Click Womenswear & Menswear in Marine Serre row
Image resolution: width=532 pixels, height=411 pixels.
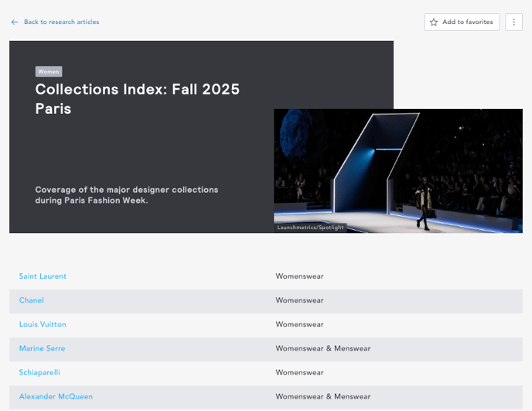pyautogui.click(x=323, y=348)
